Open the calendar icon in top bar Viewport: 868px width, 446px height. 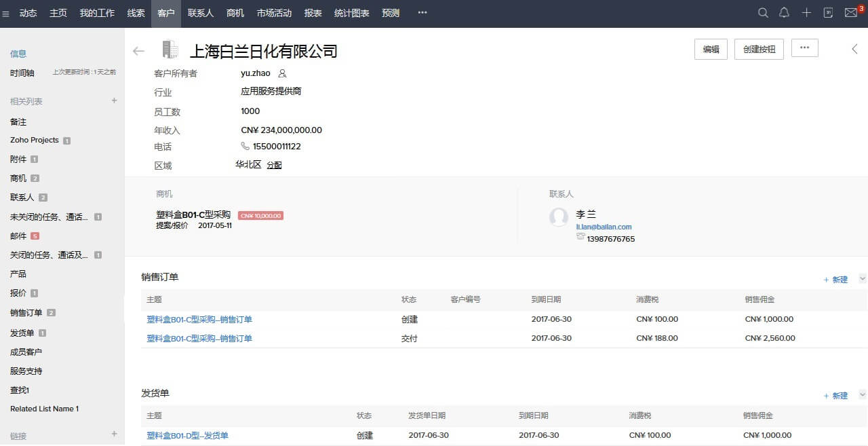pos(828,13)
